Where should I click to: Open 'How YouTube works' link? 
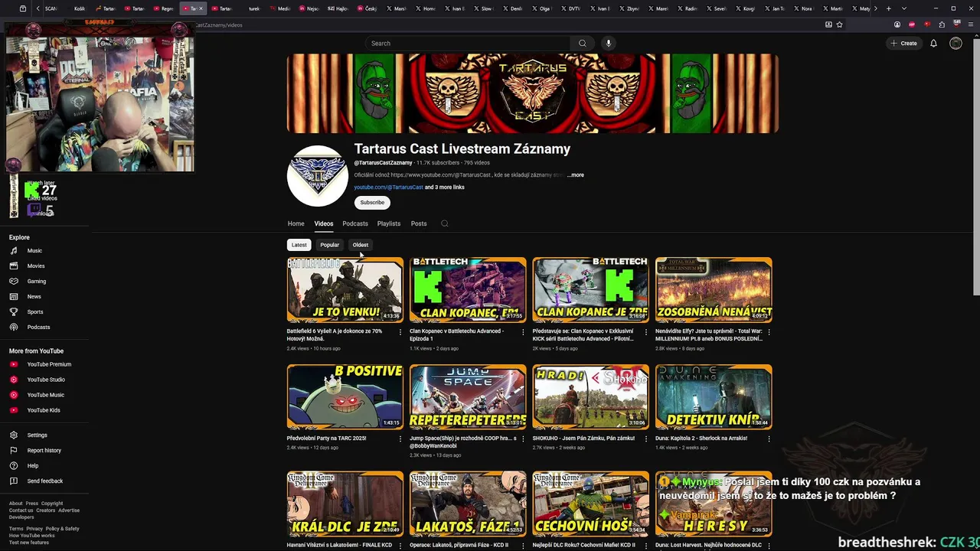click(32, 536)
